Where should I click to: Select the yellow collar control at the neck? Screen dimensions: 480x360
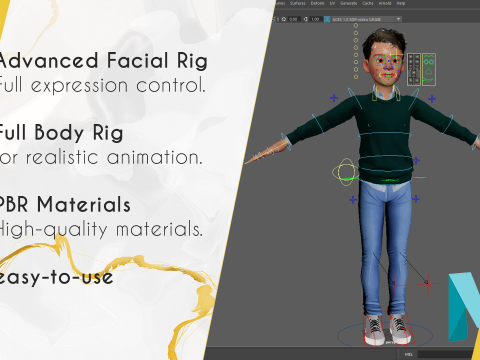[x=386, y=94]
